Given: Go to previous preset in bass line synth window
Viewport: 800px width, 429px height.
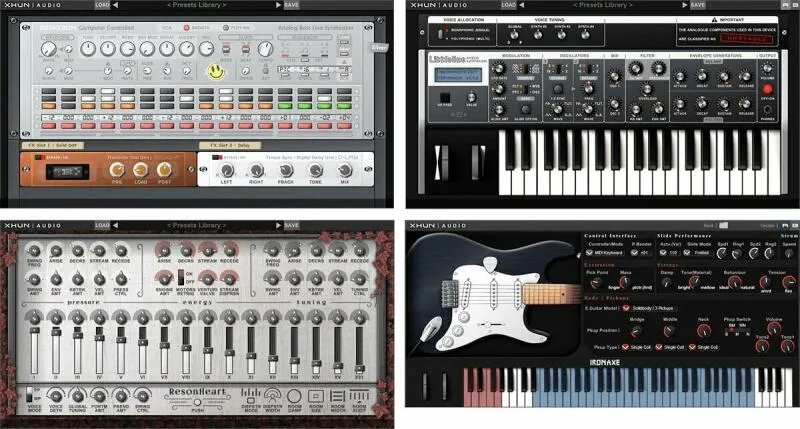Looking at the screenshot, I should coord(115,5).
